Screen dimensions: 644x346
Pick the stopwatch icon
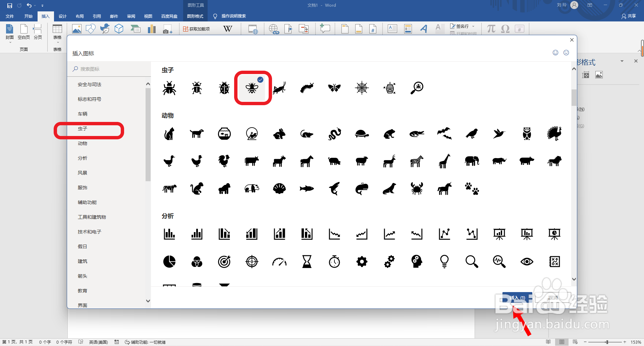click(x=334, y=262)
